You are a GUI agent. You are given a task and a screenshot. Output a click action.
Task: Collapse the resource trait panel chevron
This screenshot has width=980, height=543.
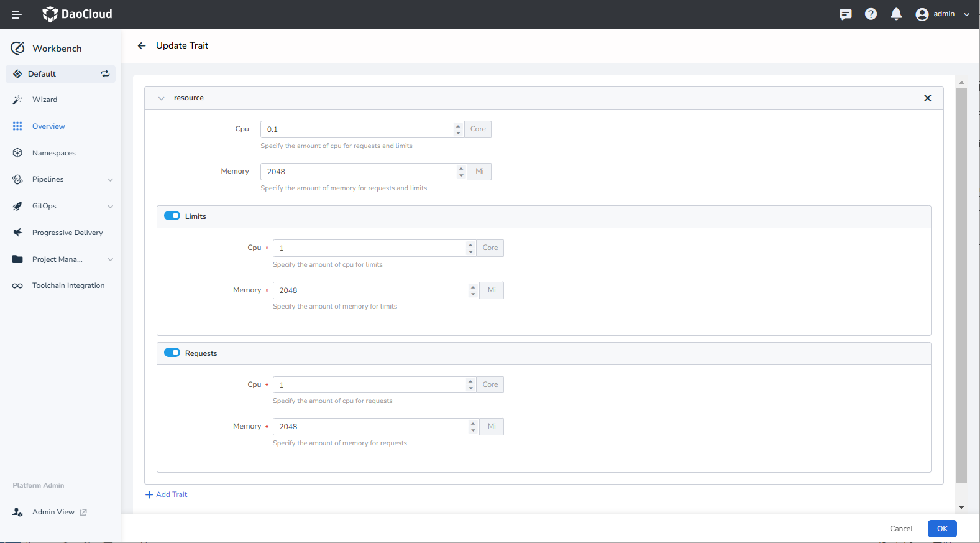(x=162, y=98)
